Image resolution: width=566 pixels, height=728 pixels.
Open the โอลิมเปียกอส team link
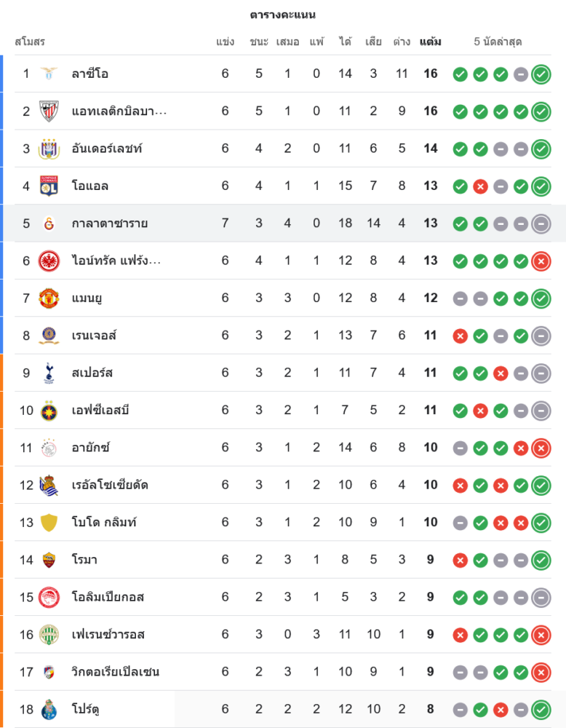pyautogui.click(x=108, y=597)
